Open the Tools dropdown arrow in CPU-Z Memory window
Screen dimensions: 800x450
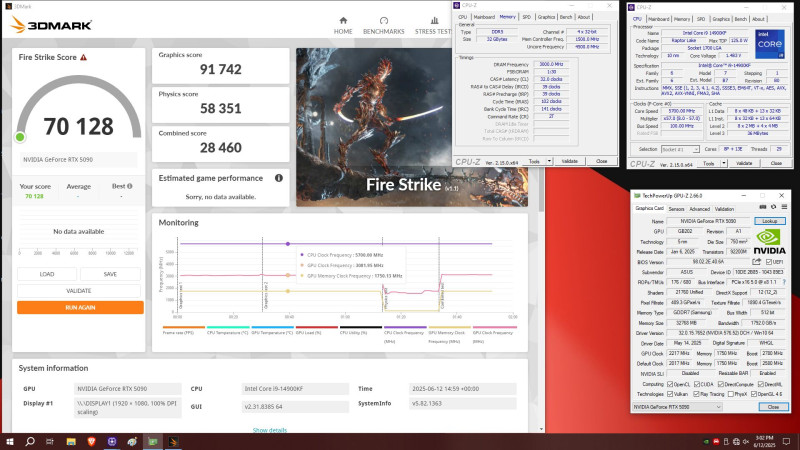coord(549,161)
